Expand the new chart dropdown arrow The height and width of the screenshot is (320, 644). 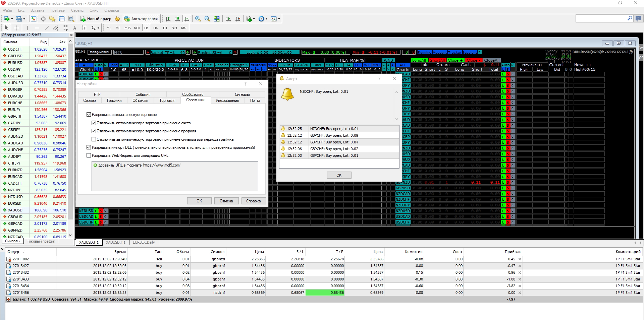(12, 19)
